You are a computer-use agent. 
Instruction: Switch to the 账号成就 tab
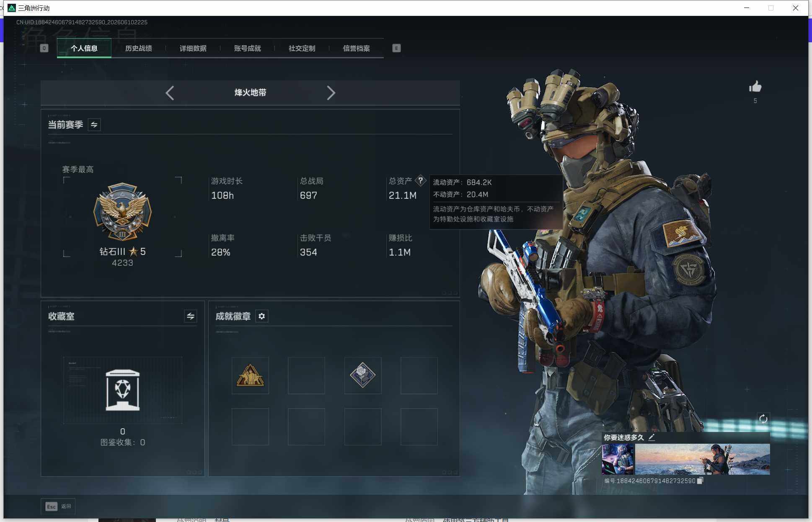(248, 48)
